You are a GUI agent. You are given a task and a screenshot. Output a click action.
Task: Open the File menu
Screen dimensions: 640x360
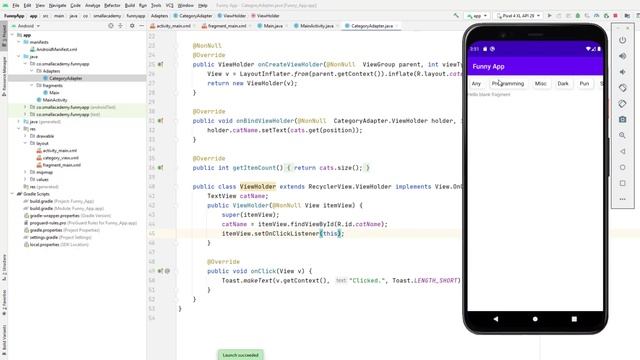[x=16, y=5]
